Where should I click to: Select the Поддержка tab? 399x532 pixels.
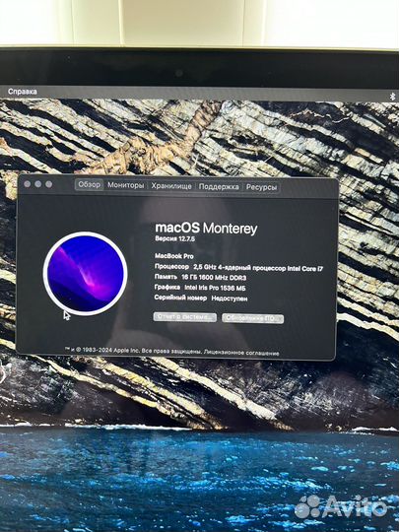(x=219, y=186)
